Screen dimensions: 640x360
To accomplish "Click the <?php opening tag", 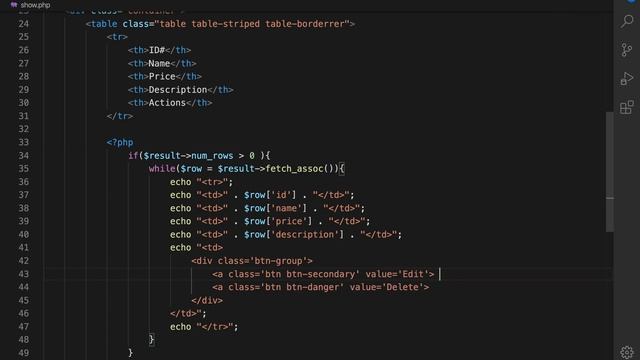I will click(x=120, y=142).
